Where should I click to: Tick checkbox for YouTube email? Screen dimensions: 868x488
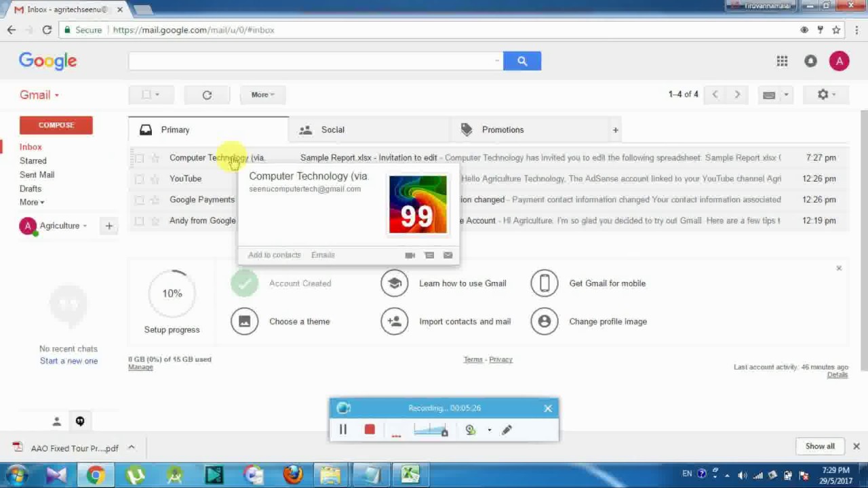pos(139,179)
